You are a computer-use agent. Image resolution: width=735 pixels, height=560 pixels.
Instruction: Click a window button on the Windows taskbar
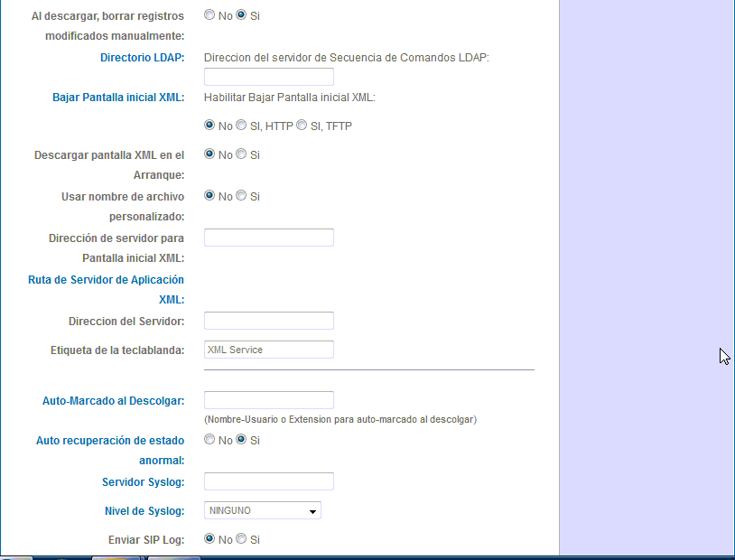(117, 555)
